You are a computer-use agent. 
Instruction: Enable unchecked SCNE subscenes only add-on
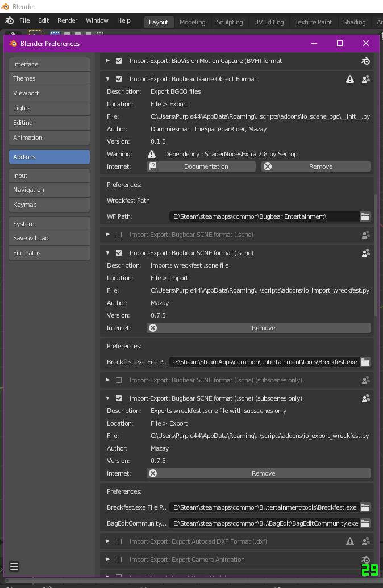119,380
